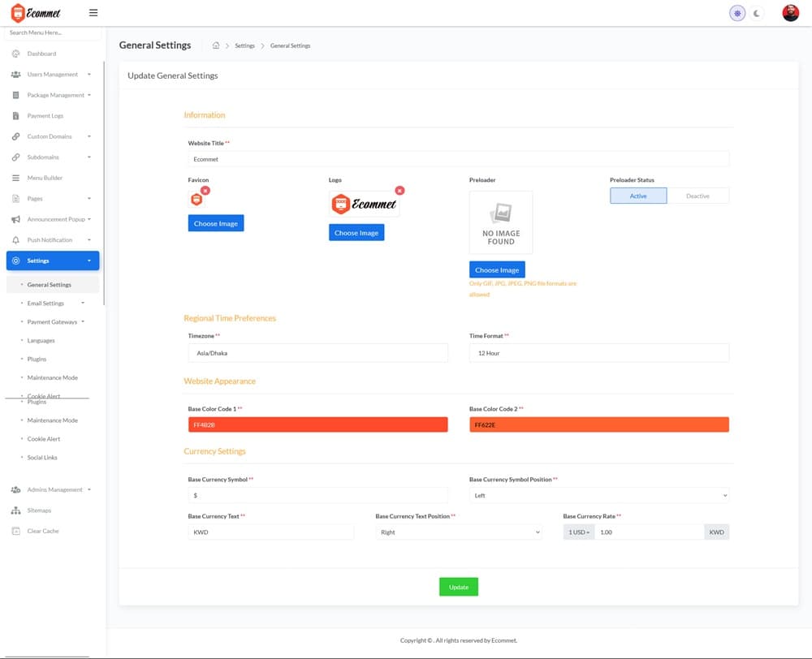The width and height of the screenshot is (812, 659).
Task: Expand the Users Management submenu
Action: coord(53,75)
